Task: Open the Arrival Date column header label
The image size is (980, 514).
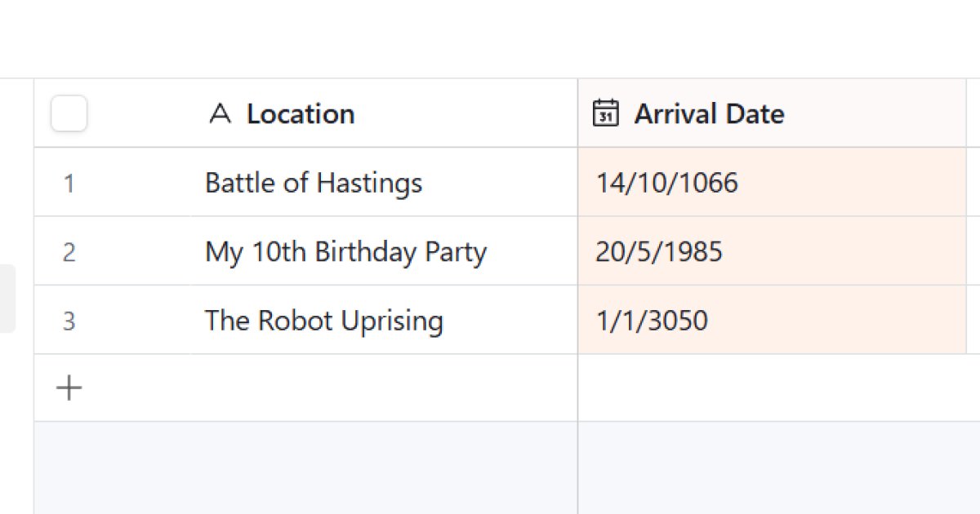Action: coord(709,113)
